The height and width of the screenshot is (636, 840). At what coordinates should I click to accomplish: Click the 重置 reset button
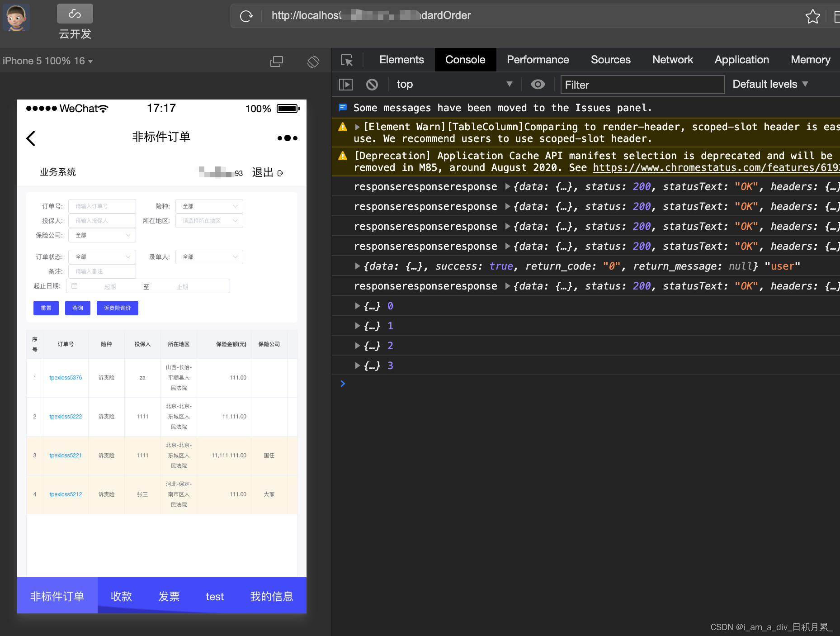46,308
